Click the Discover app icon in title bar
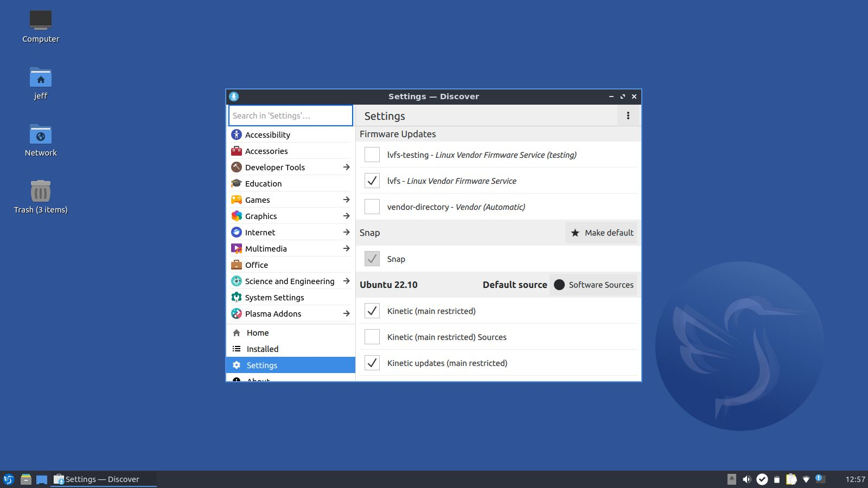Screen dimensions: 868x488 (x=234, y=97)
